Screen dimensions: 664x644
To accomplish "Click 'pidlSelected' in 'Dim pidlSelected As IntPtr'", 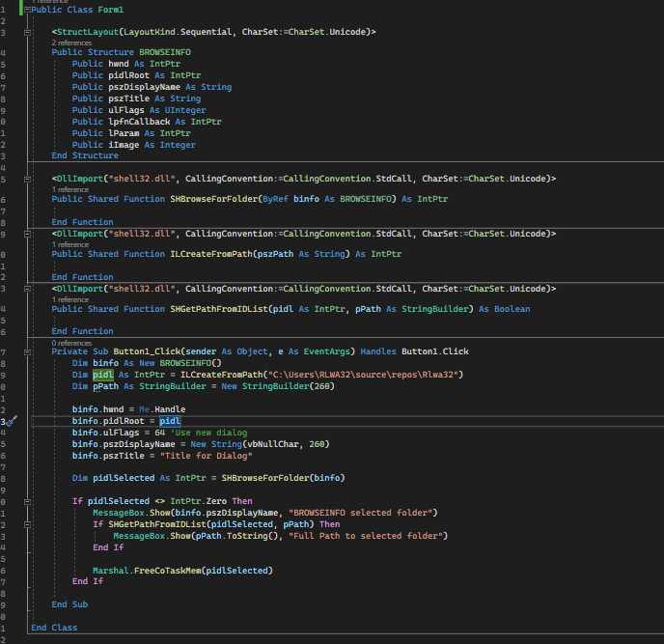I will 124,478.
